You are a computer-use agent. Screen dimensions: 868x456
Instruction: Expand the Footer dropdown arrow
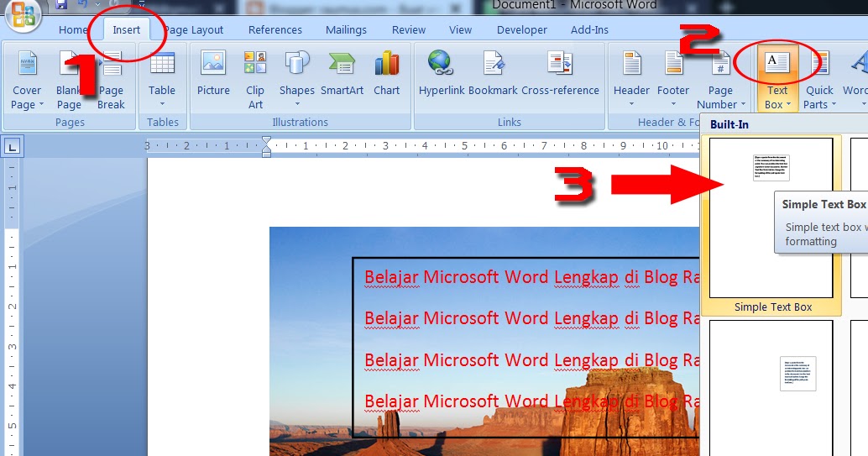point(674,104)
